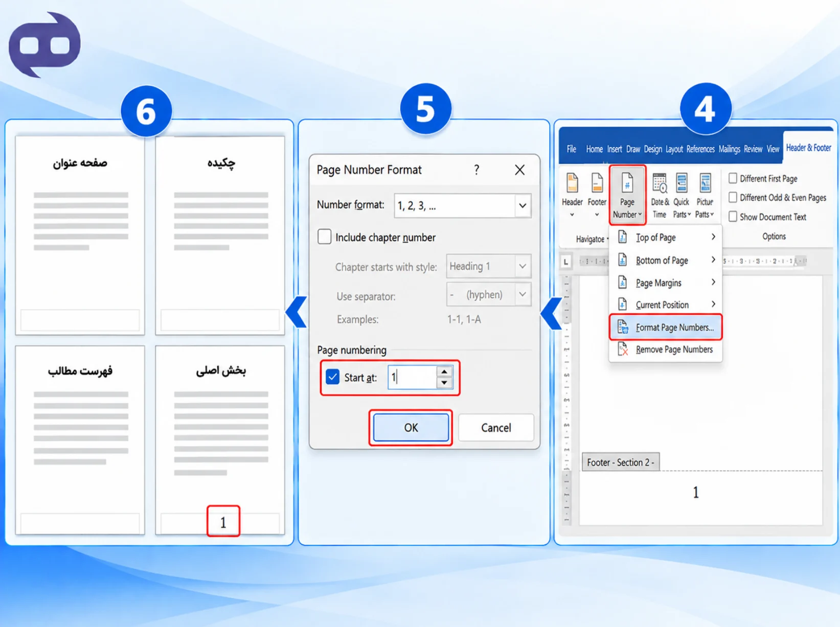Toggle Include chapter number checkbox
This screenshot has height=627, width=840.
324,237
